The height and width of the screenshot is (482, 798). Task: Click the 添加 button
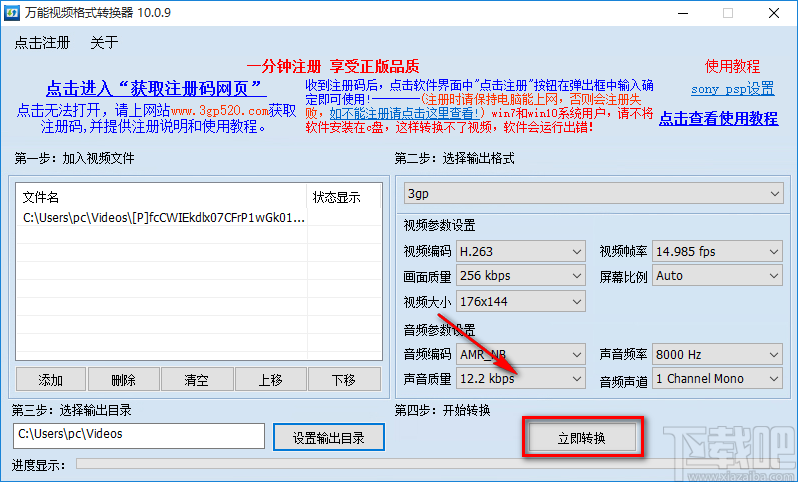point(50,380)
